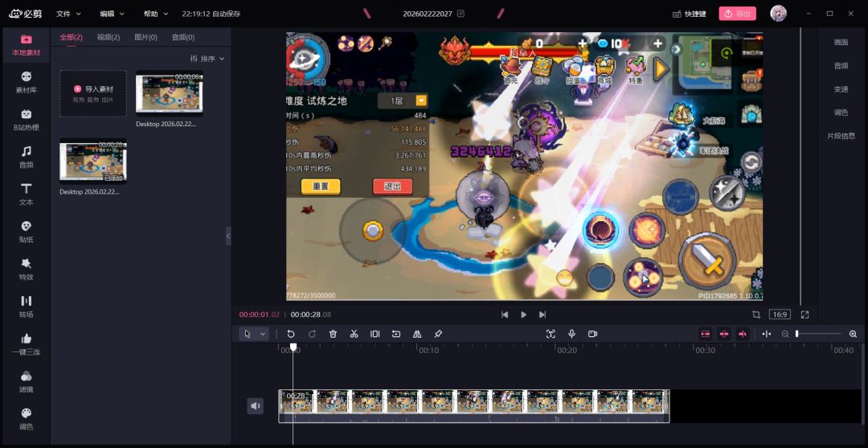The image size is (868, 448).
Task: Click the camera screen record icon
Action: pos(592,334)
